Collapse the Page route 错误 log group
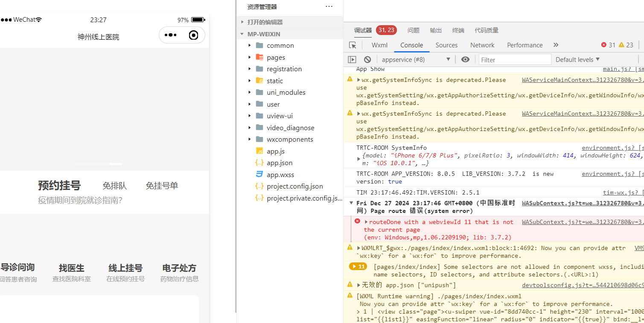Image resolution: width=644 pixels, height=323 pixels. coord(351,203)
